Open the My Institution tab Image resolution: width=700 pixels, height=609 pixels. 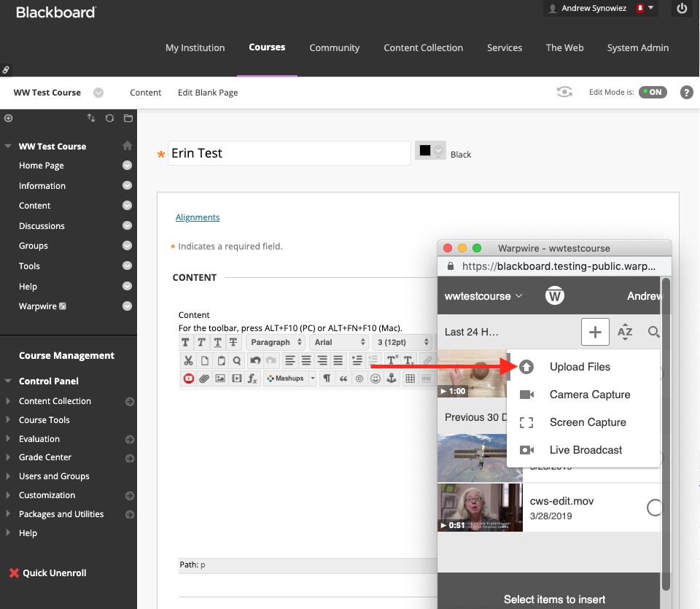[x=195, y=48]
